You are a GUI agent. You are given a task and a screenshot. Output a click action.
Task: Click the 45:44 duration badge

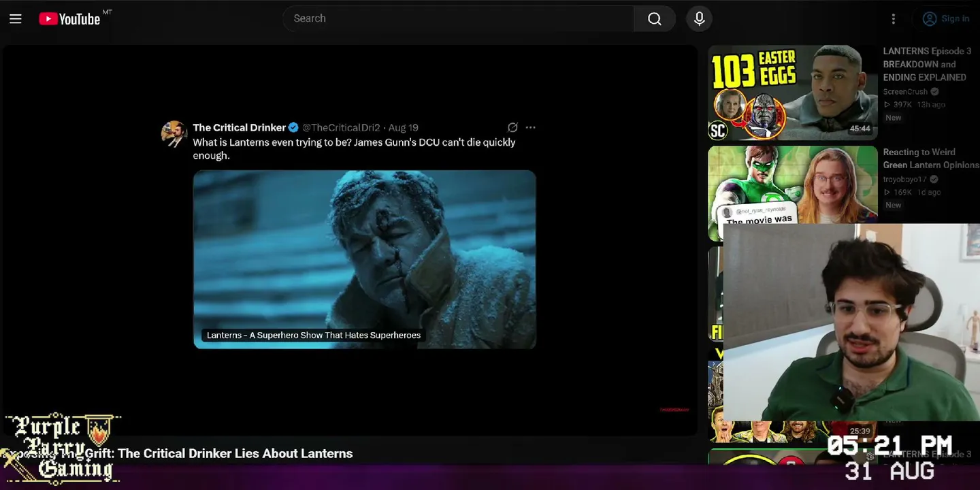(860, 129)
